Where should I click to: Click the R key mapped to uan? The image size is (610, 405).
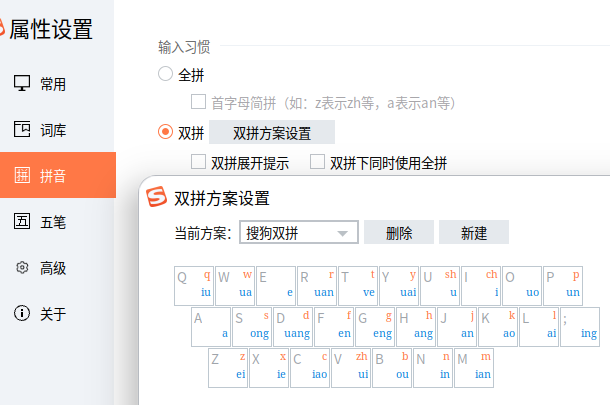pyautogui.click(x=317, y=286)
